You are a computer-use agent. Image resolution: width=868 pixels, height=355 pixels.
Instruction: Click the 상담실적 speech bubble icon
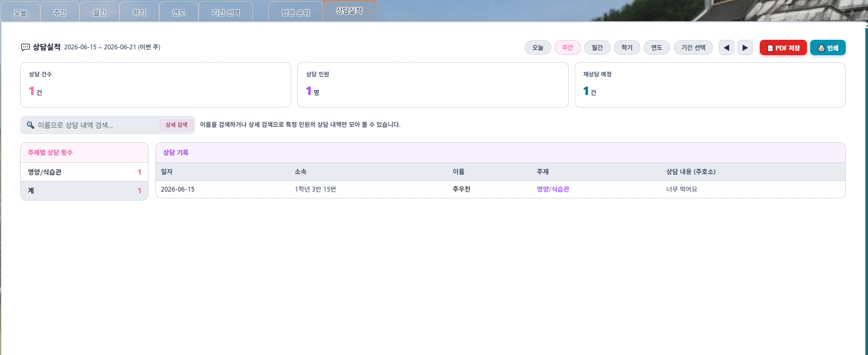pyautogui.click(x=25, y=47)
